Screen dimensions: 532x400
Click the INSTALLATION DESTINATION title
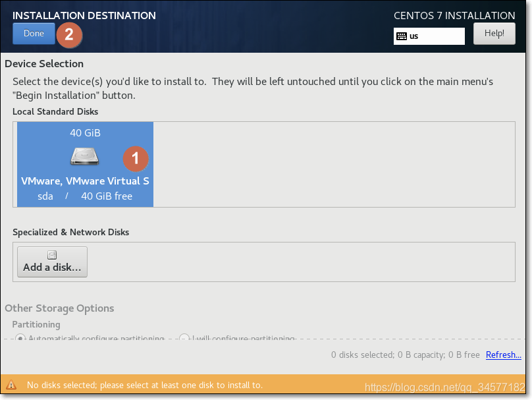pos(84,16)
